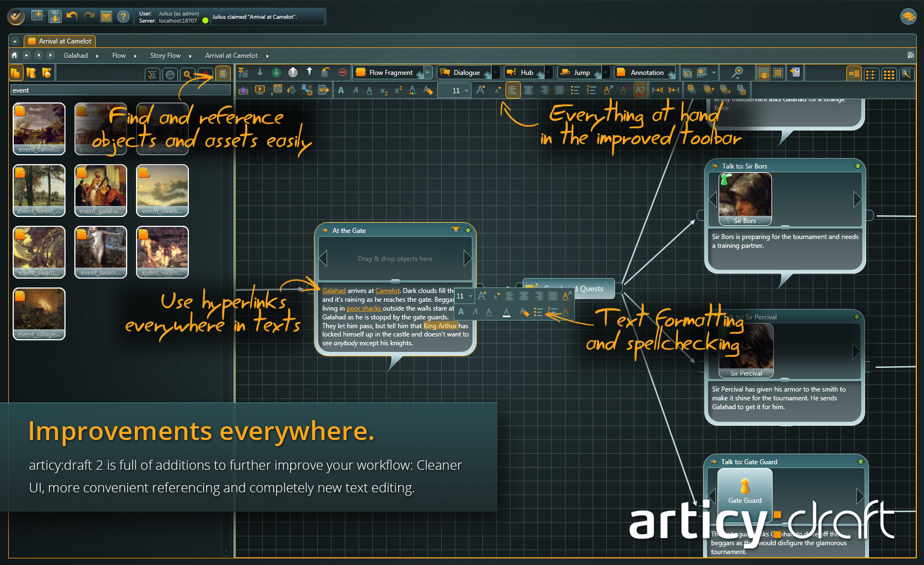Apply bold formatting to text
This screenshot has height=565, width=924.
point(340,90)
